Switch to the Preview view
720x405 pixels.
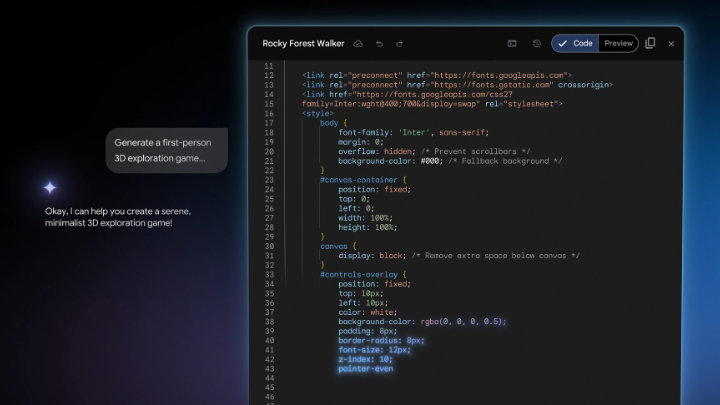pos(618,44)
